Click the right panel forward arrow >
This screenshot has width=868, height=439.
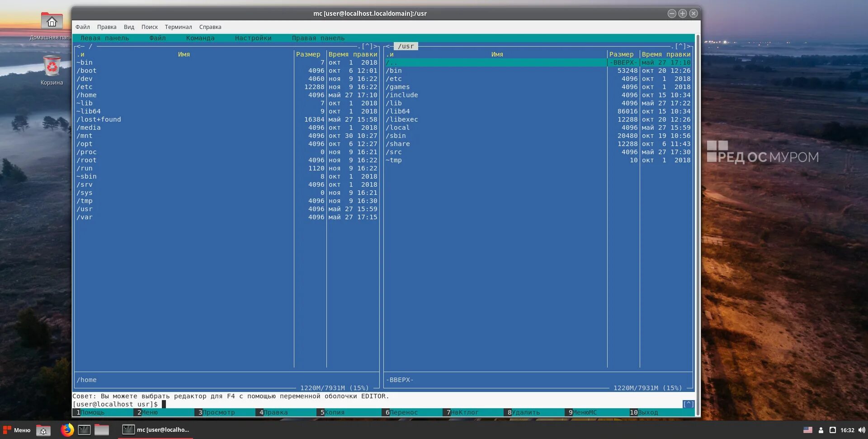click(689, 46)
